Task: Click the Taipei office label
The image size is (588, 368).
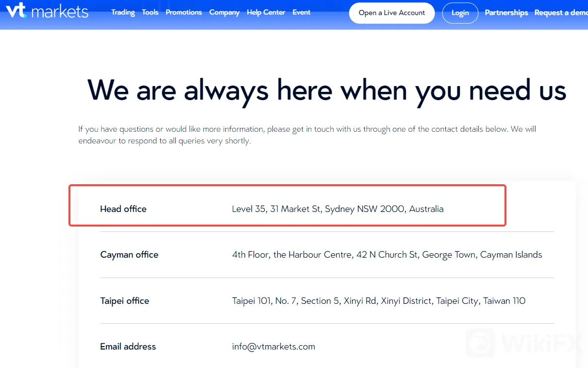Action: coord(125,301)
